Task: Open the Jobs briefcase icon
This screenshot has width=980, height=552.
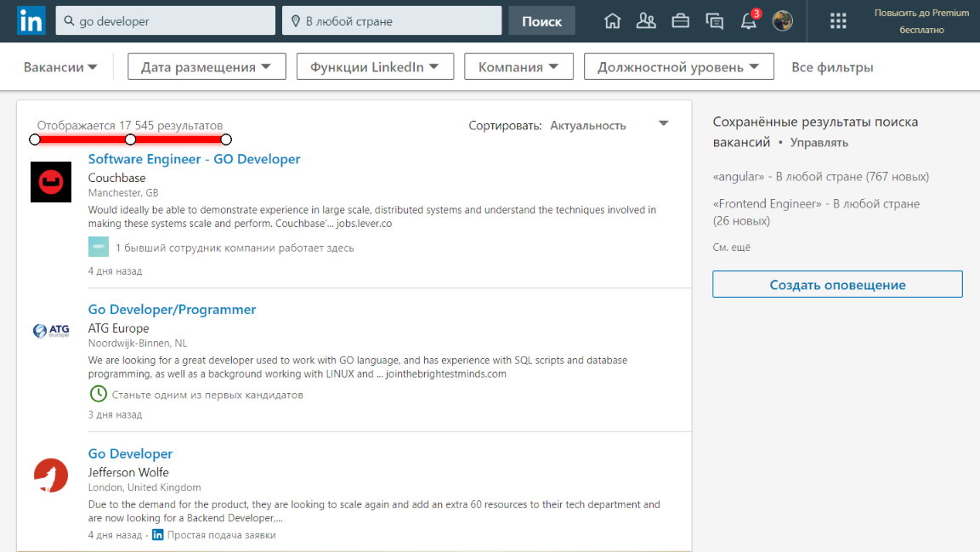Action: point(681,20)
